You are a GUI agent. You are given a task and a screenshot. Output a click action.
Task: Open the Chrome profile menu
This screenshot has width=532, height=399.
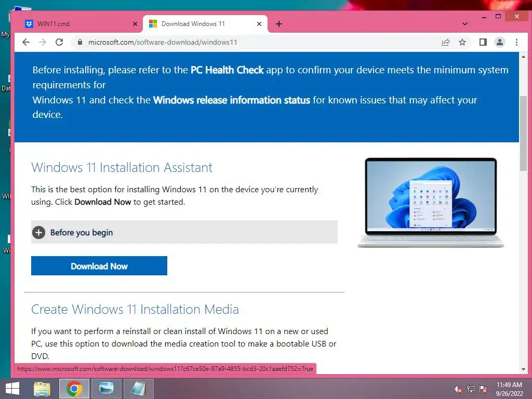click(500, 42)
